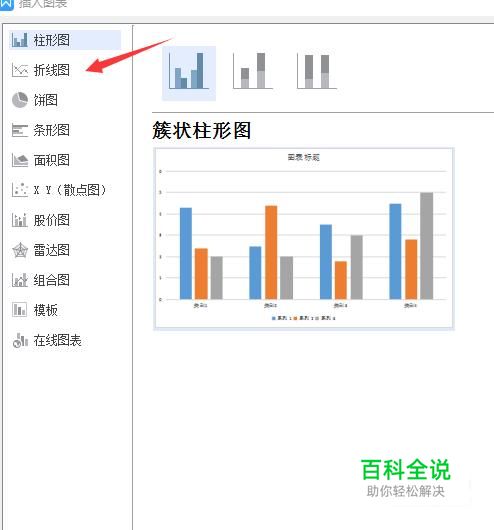Click the XY scatter chart icon
This screenshot has height=530, width=494.
(x=20, y=190)
